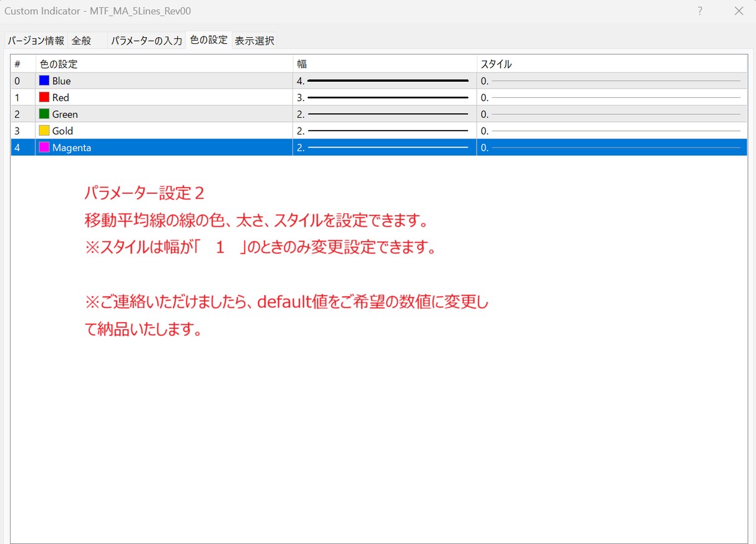Click the # column header

pyautogui.click(x=23, y=64)
